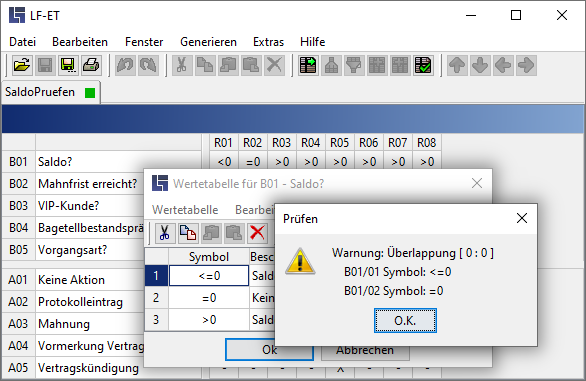
Task: Click the grey Paste-insert clipboard icon in Wertetabelle dialog
Action: [234, 233]
